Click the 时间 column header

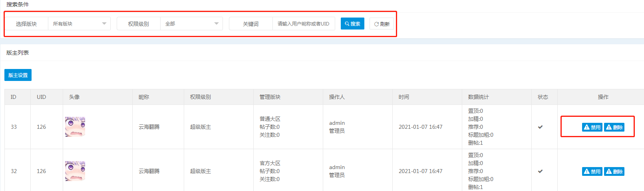tap(404, 97)
